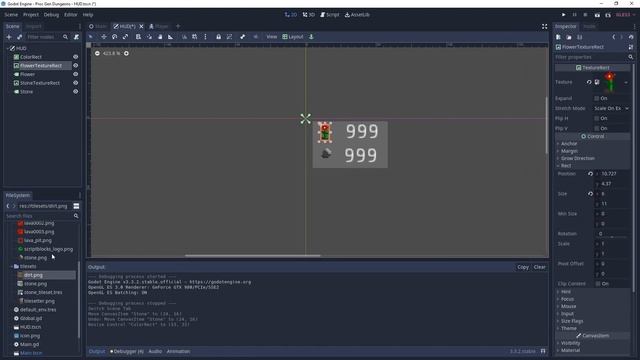Open the Stretch Mode dropdown
This screenshot has width=640, height=360.
[611, 109]
